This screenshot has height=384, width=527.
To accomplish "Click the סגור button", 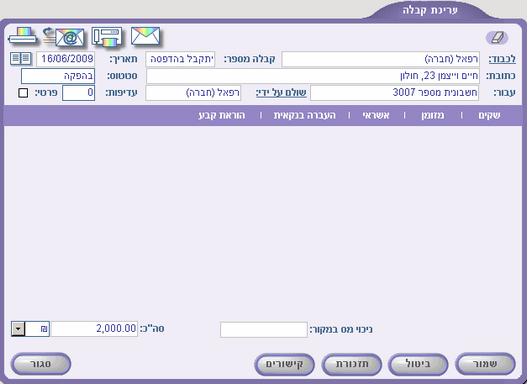I will click(x=41, y=364).
